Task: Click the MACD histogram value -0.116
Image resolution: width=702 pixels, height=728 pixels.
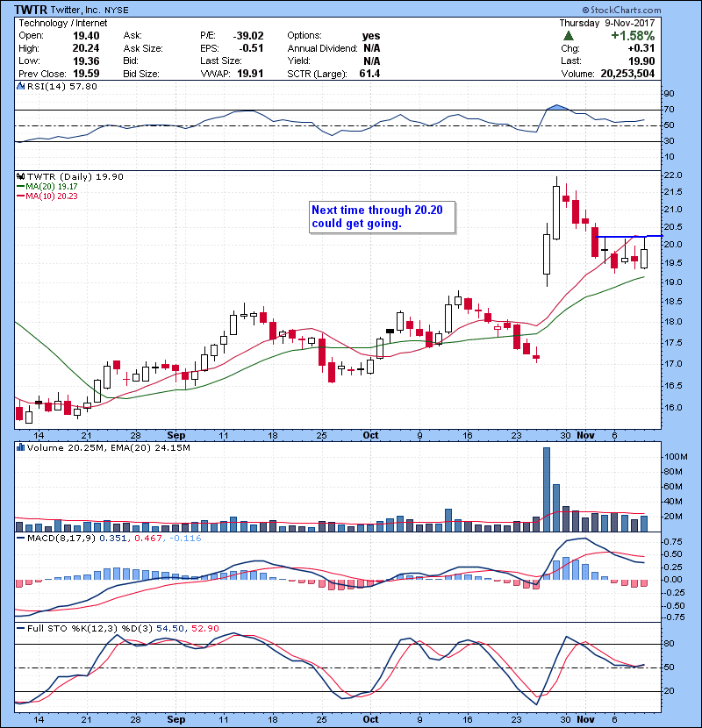Action: (185, 539)
